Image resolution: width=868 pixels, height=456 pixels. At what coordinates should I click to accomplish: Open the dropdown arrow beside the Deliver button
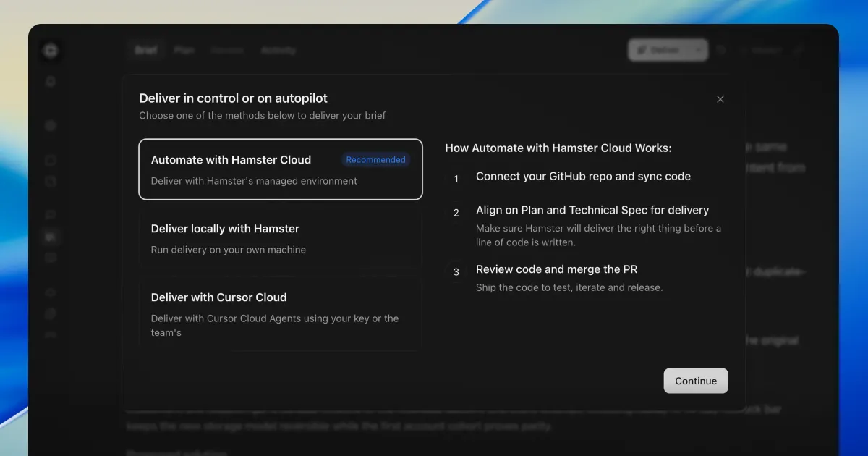[x=698, y=50]
